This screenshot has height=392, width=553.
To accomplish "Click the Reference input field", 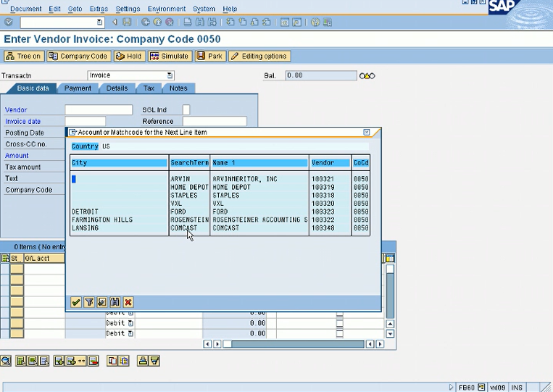I will [215, 121].
